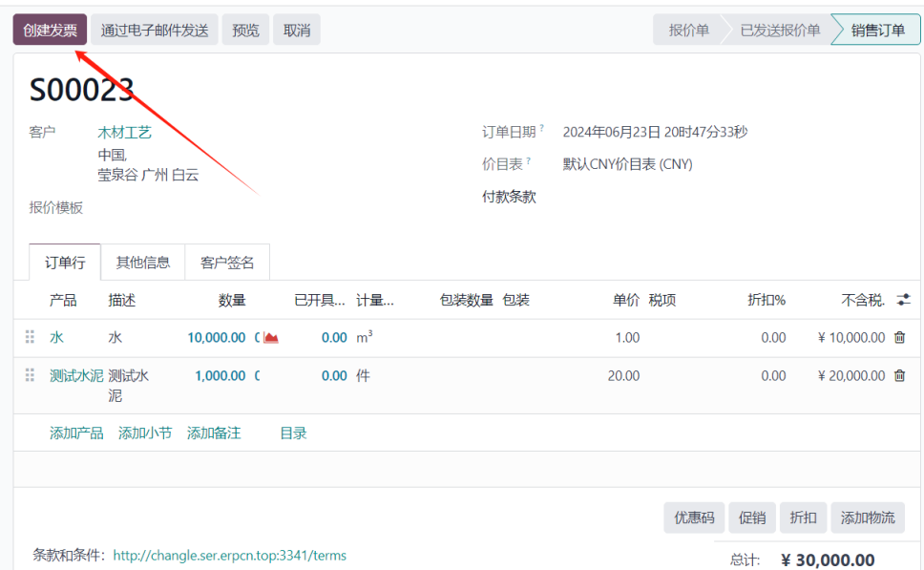
Task: Open product link 水
Action: (56, 337)
